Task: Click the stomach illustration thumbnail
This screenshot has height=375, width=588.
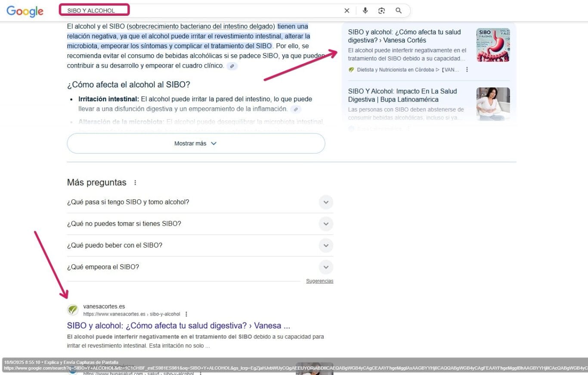Action: pyautogui.click(x=493, y=45)
